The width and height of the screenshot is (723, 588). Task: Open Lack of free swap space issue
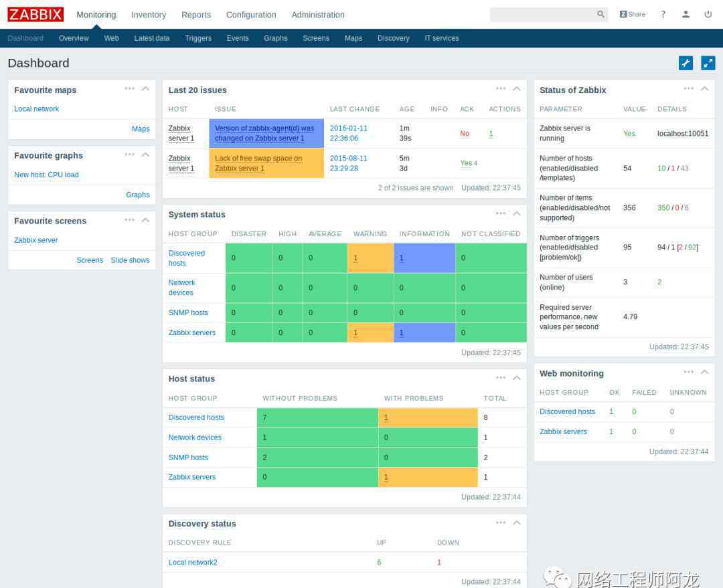(x=258, y=163)
